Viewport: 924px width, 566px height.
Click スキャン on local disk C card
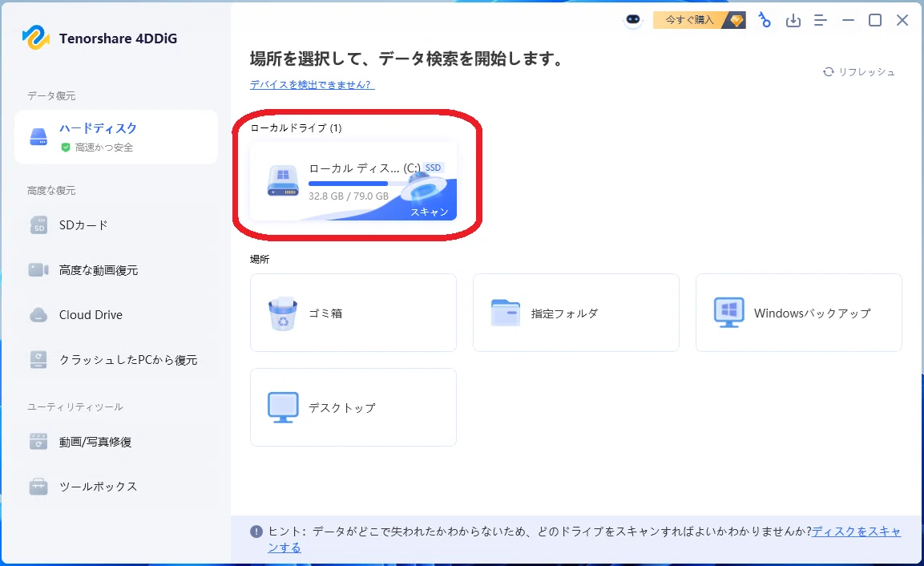(430, 212)
